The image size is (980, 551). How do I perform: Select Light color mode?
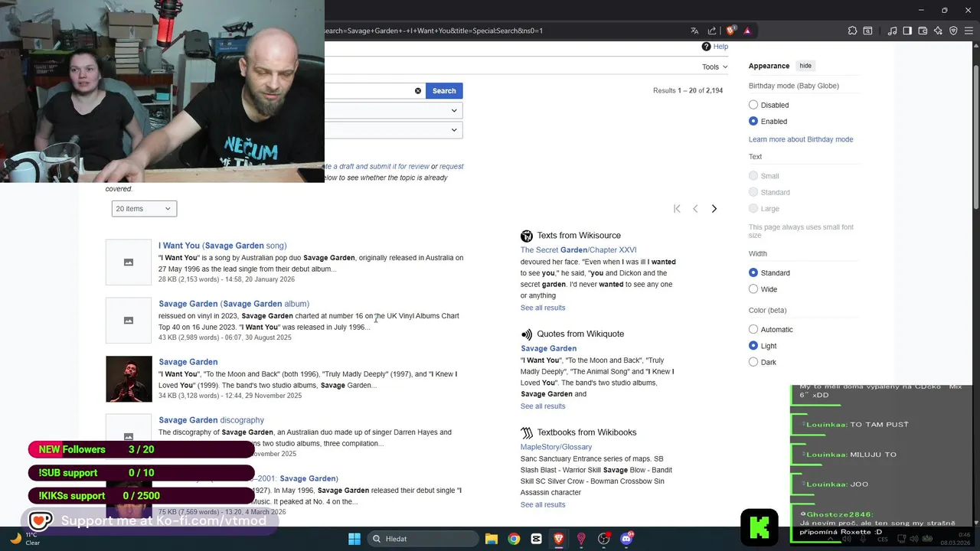pos(753,346)
